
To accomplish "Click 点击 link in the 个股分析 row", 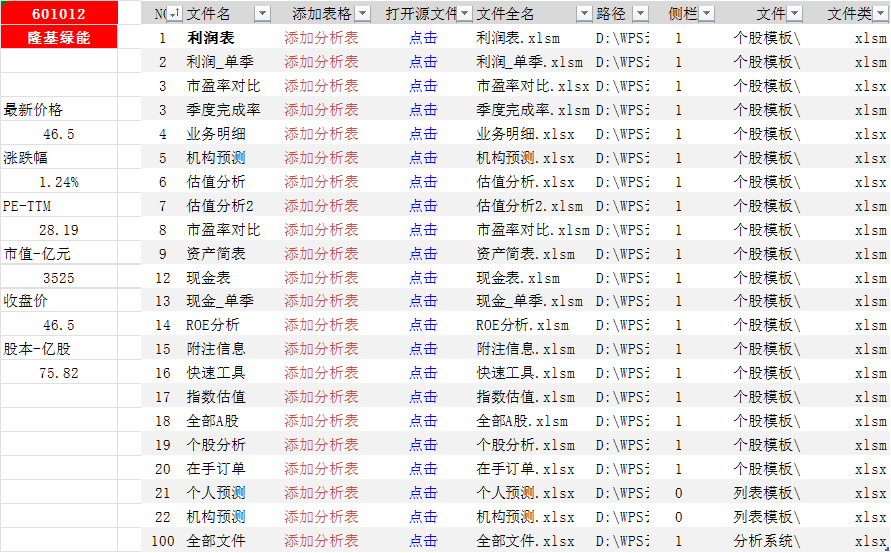I will coord(423,445).
